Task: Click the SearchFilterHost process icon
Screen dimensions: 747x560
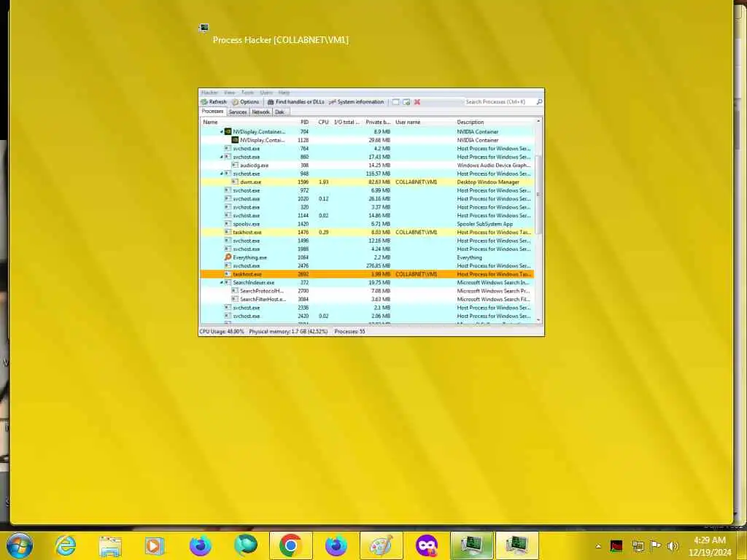Action: click(235, 299)
